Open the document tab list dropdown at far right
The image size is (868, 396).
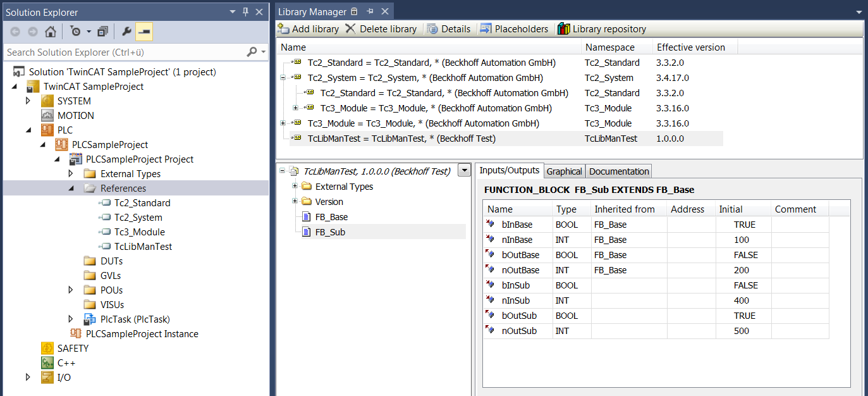(859, 12)
